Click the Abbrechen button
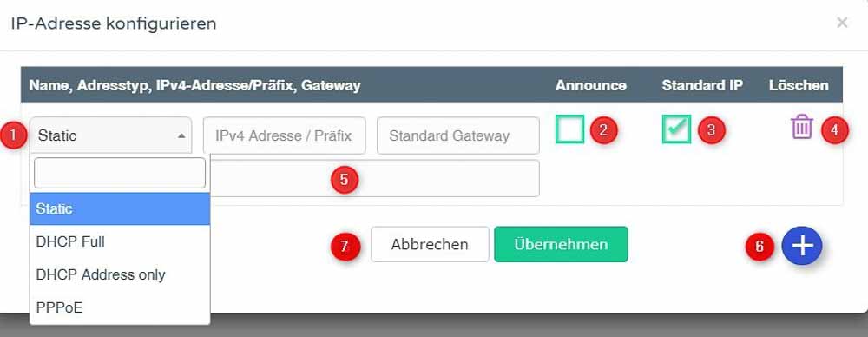Screen dimensions: 868x337 point(430,244)
